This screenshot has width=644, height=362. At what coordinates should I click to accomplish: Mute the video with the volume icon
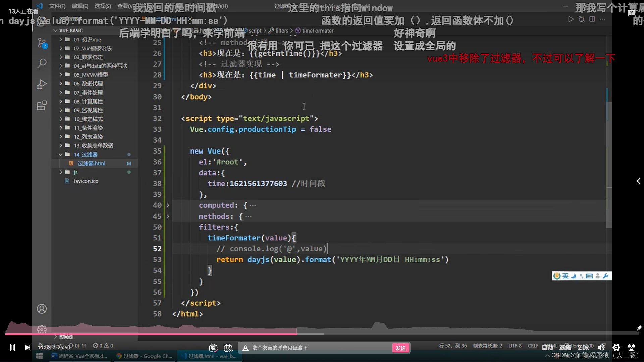601,347
